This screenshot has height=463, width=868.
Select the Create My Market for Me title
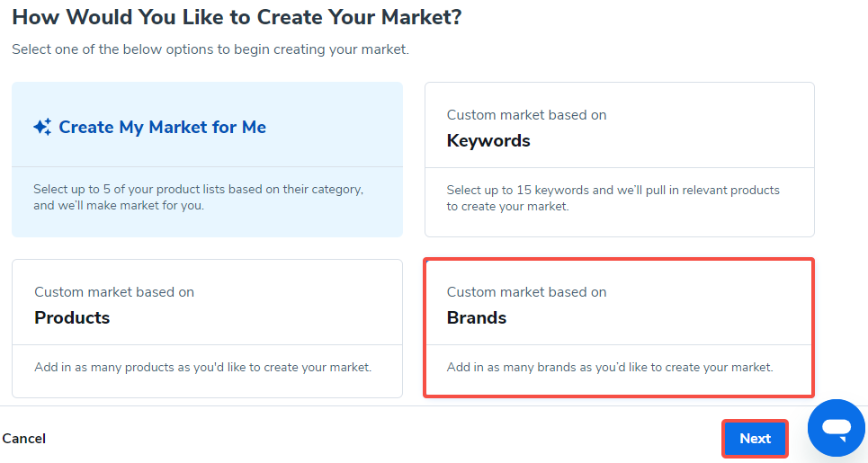(162, 128)
